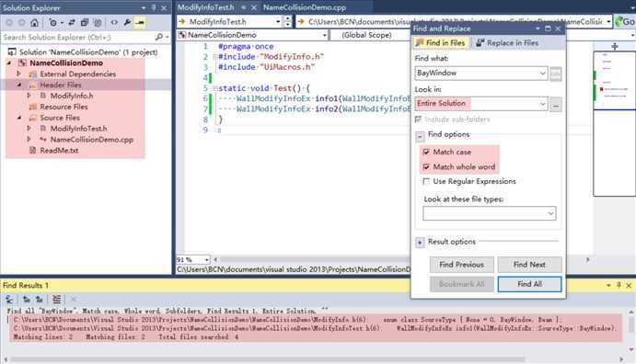This screenshot has height=364, width=636.
Task: Click Sync with Active Document icon
Action: click(x=72, y=23)
